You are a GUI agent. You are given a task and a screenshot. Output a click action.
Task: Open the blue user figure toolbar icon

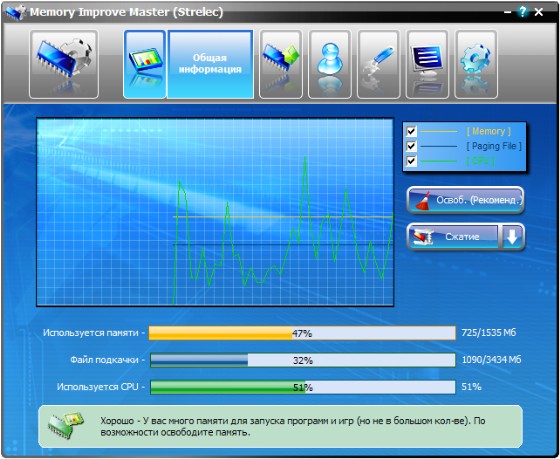(330, 64)
